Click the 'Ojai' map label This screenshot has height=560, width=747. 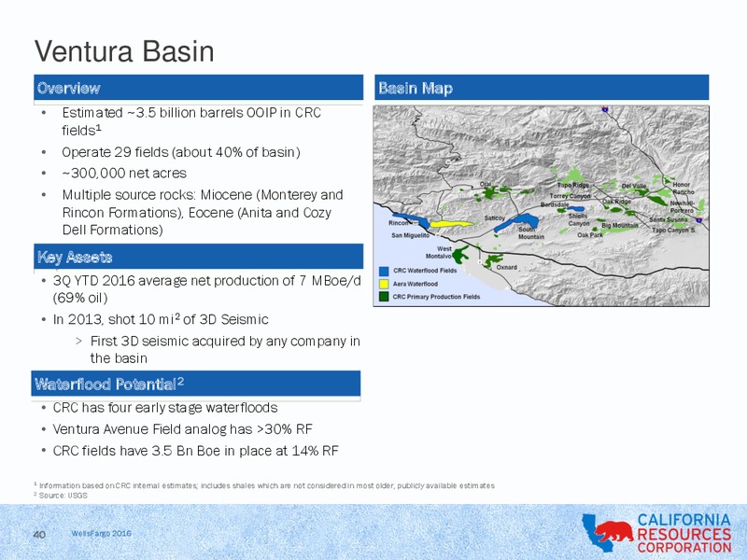click(485, 184)
